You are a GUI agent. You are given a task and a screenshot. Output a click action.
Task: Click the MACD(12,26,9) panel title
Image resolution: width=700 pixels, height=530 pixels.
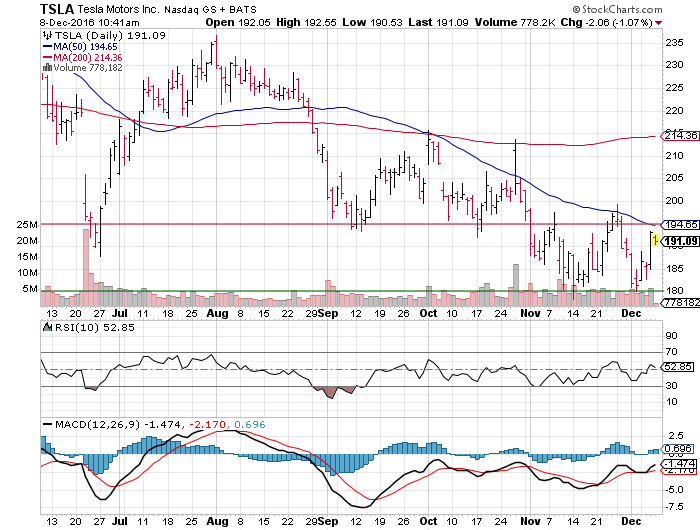point(98,424)
